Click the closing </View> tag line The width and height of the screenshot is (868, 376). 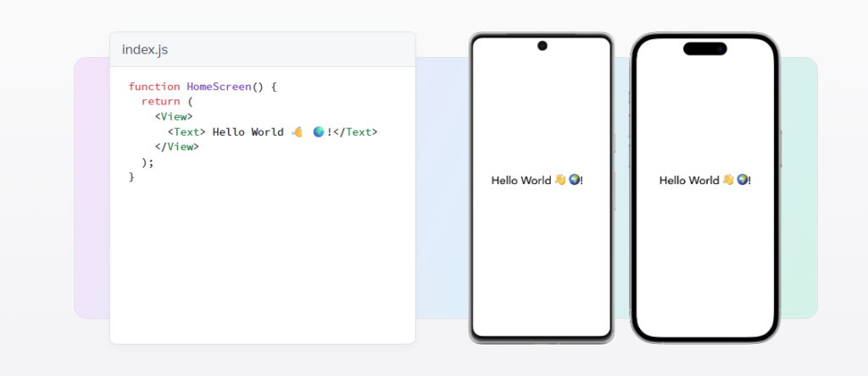tap(176, 147)
